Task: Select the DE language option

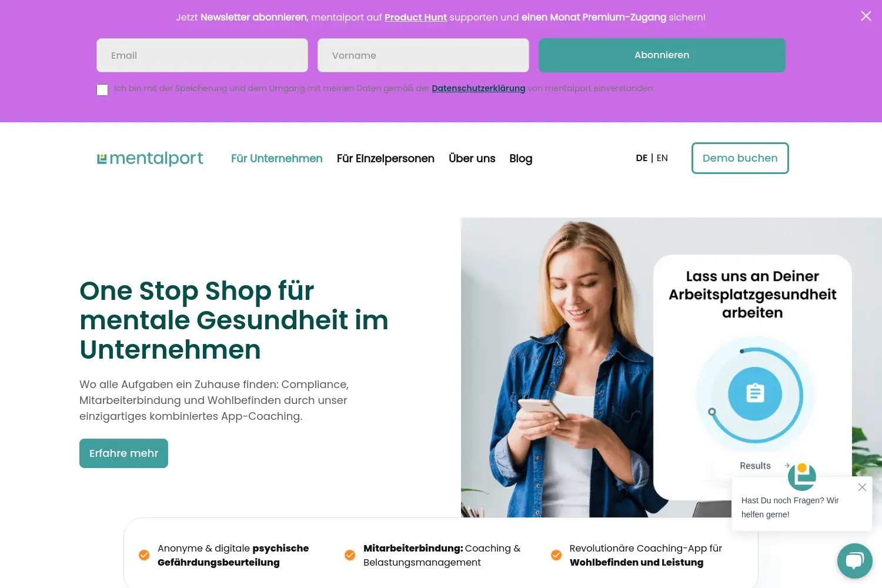Action: [642, 158]
